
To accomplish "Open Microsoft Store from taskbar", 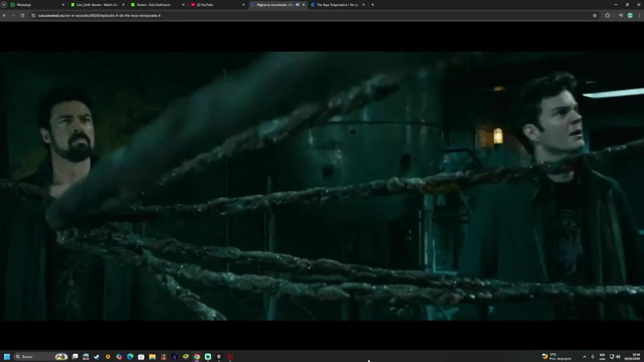I will [141, 356].
